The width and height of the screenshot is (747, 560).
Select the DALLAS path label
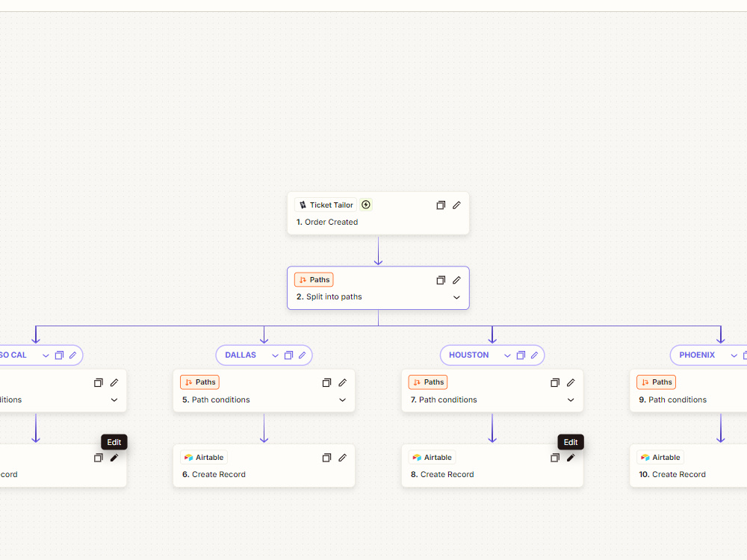(240, 355)
